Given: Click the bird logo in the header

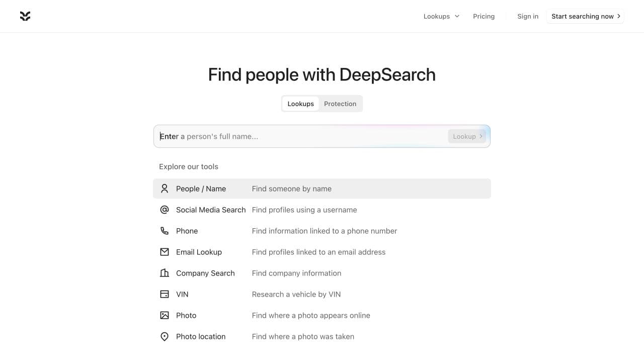Looking at the screenshot, I should (25, 16).
